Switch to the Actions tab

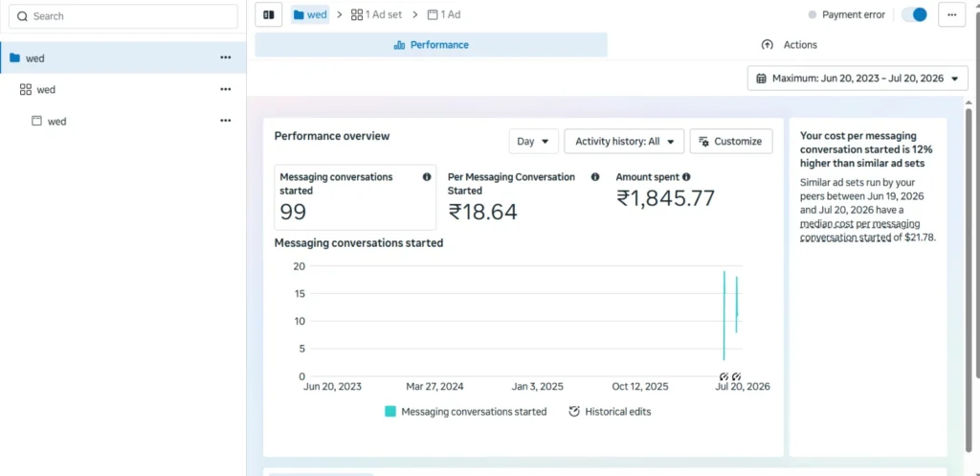[x=789, y=45]
